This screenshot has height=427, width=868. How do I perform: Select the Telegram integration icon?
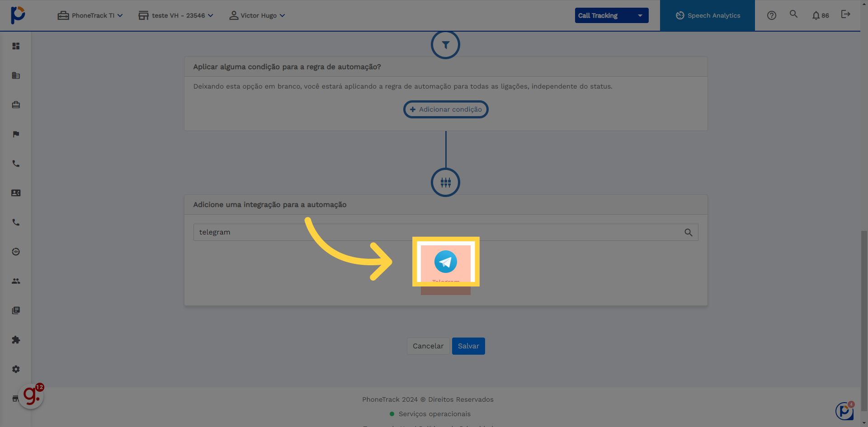[446, 262]
